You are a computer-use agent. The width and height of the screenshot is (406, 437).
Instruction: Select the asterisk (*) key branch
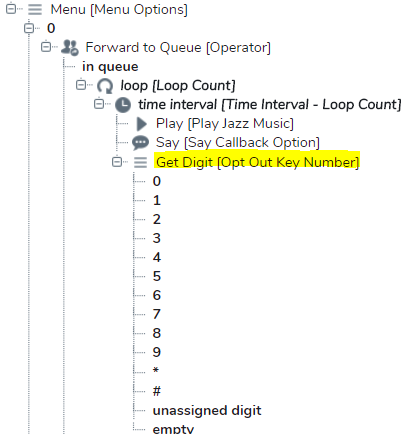coord(156,370)
